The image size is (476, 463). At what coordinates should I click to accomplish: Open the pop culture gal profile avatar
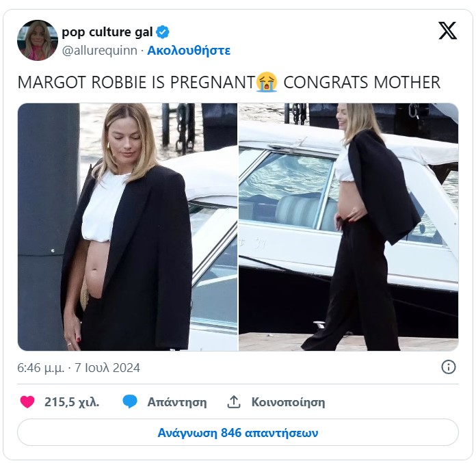pos(38,40)
